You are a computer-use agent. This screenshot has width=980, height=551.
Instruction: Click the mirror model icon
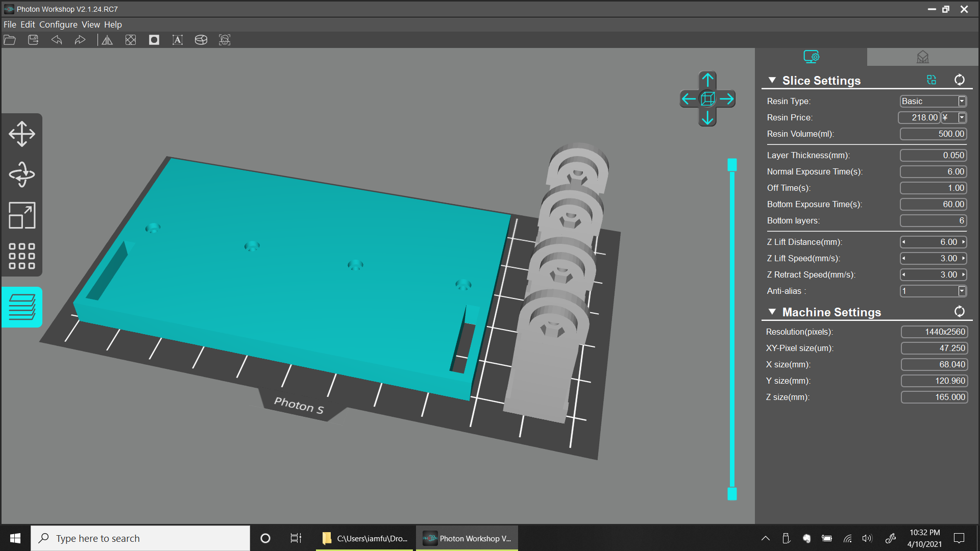pyautogui.click(x=107, y=40)
